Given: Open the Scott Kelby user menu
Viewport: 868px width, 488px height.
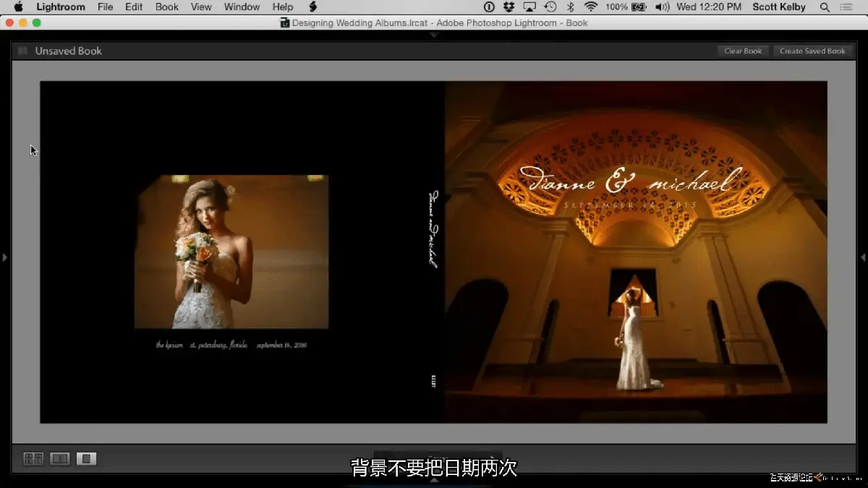Looking at the screenshot, I should click(779, 7).
